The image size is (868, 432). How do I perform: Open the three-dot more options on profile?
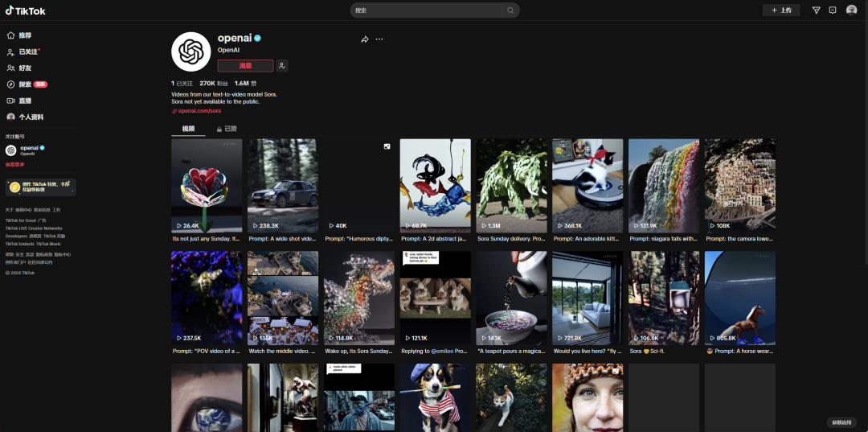[x=379, y=39]
